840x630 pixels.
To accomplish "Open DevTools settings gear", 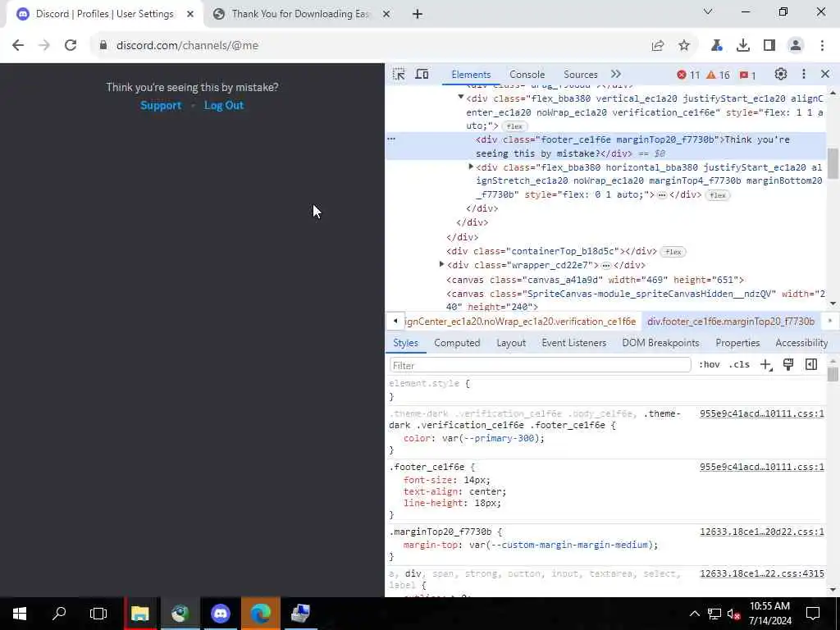I will point(781,75).
